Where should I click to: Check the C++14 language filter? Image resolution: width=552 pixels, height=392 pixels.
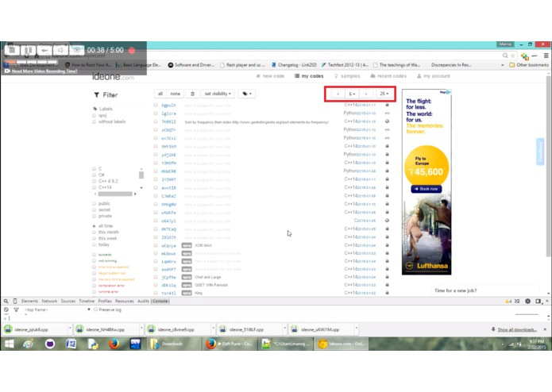(x=94, y=187)
